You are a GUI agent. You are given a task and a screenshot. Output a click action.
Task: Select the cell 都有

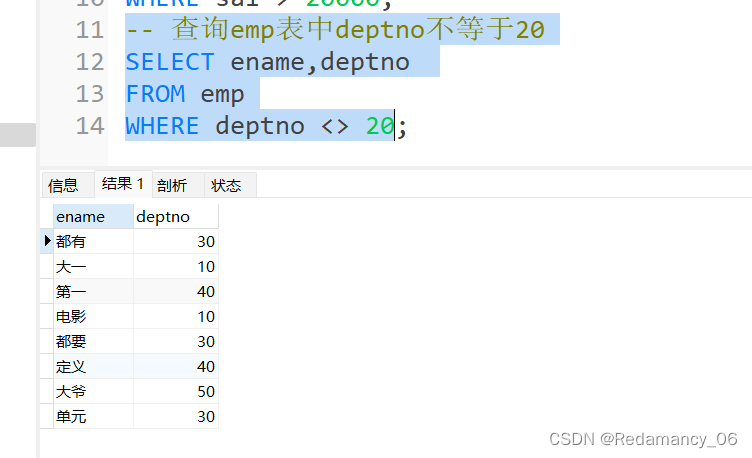(93, 241)
